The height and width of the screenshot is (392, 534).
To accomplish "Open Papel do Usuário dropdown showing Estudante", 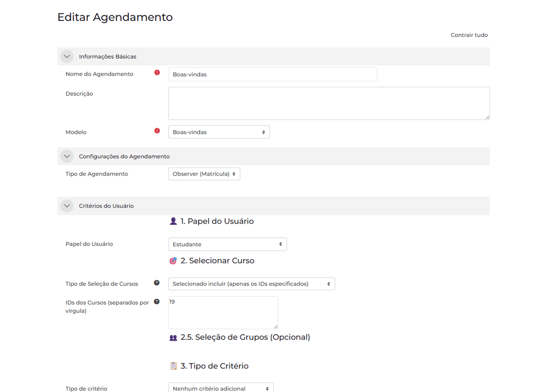I will point(227,244).
